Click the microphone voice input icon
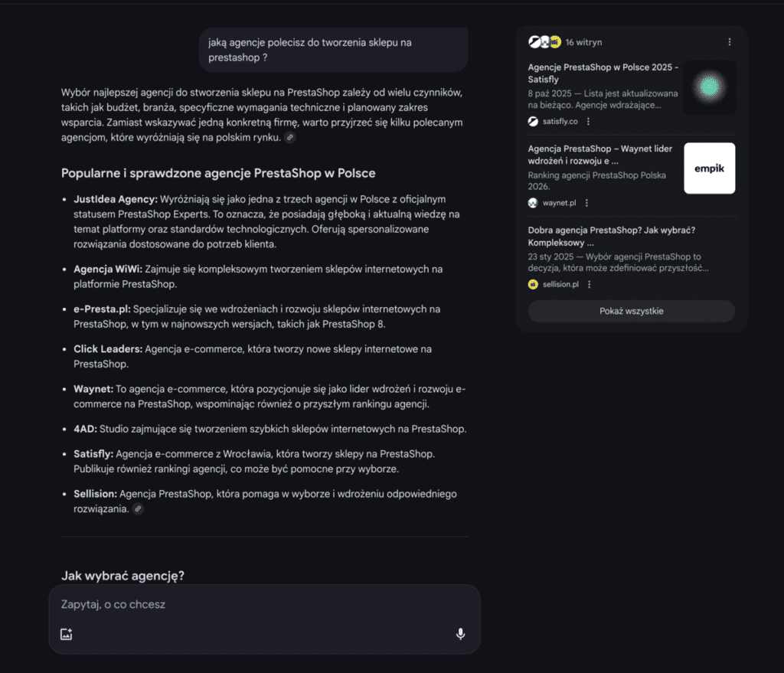This screenshot has height=673, width=784. (x=460, y=634)
